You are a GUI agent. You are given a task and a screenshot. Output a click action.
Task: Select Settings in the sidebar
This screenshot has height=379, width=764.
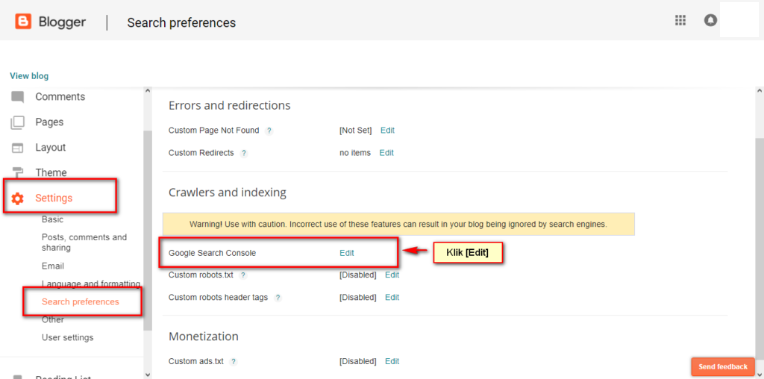pos(54,198)
